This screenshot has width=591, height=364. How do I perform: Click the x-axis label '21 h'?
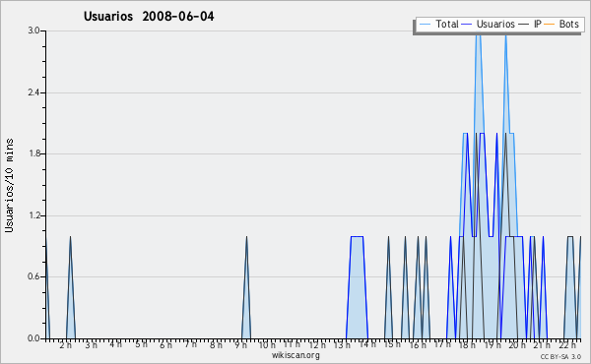542,344
